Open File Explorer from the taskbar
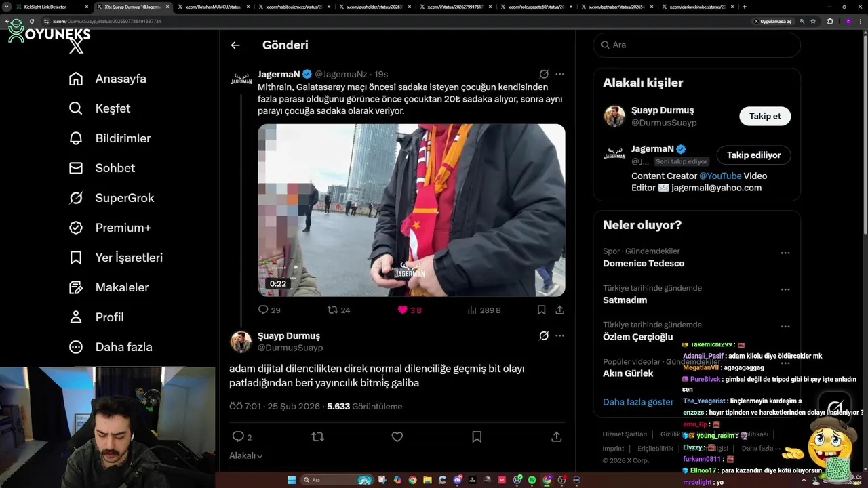The image size is (868, 488). [x=427, y=480]
